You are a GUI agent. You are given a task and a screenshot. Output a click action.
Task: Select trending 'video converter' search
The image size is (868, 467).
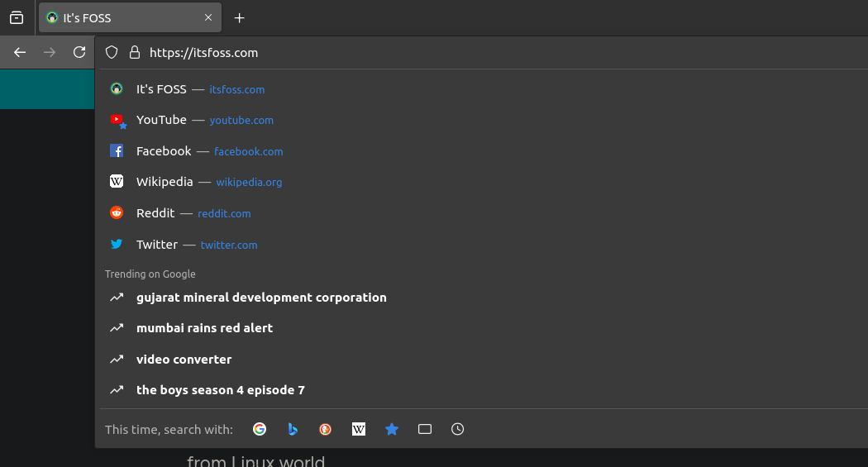pos(484,359)
